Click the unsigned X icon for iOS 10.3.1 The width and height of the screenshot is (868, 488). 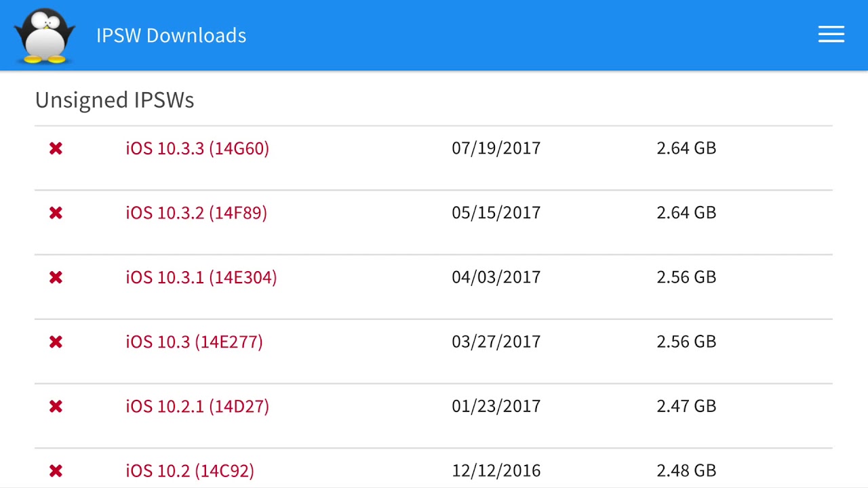coord(56,277)
